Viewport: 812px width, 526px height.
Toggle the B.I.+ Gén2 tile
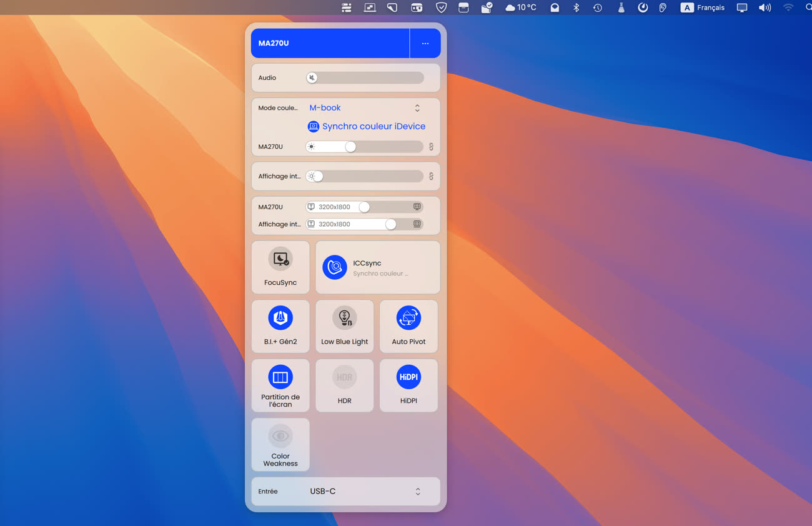coord(280,327)
